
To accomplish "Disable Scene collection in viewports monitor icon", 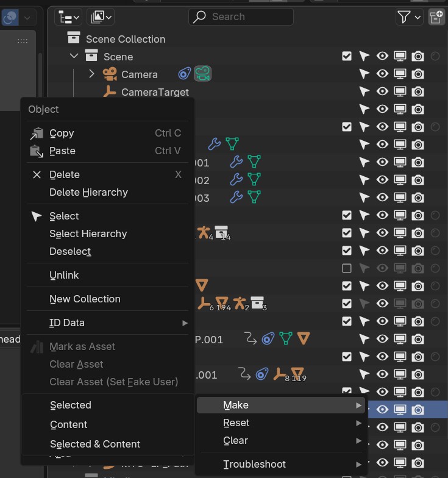I will click(x=400, y=56).
